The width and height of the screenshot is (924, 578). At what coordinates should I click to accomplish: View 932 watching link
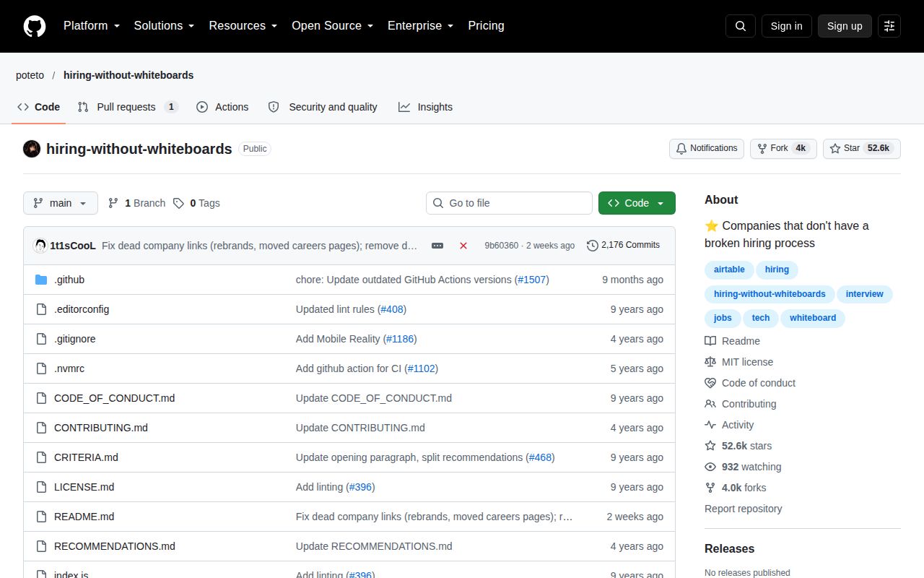743,467
